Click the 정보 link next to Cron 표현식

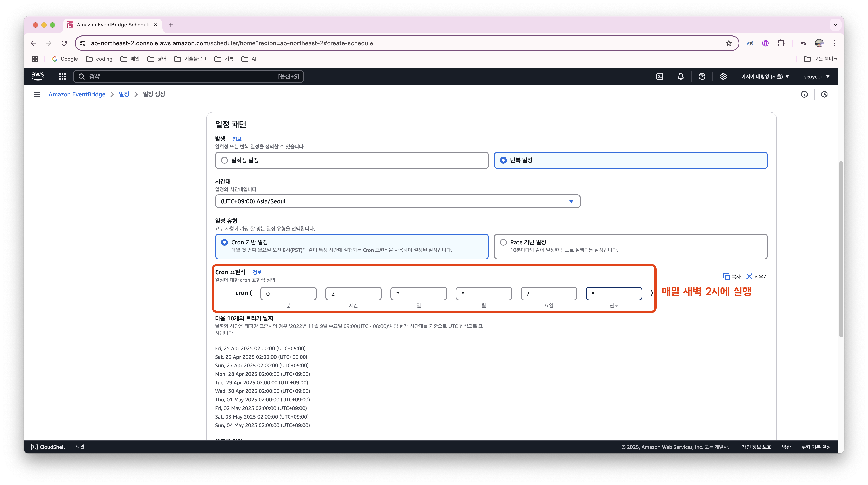pos(257,272)
